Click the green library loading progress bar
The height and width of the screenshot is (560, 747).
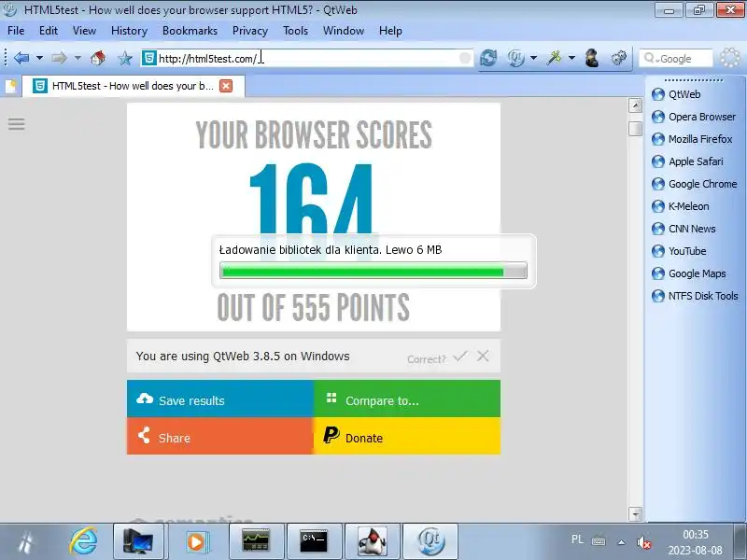[x=373, y=271]
